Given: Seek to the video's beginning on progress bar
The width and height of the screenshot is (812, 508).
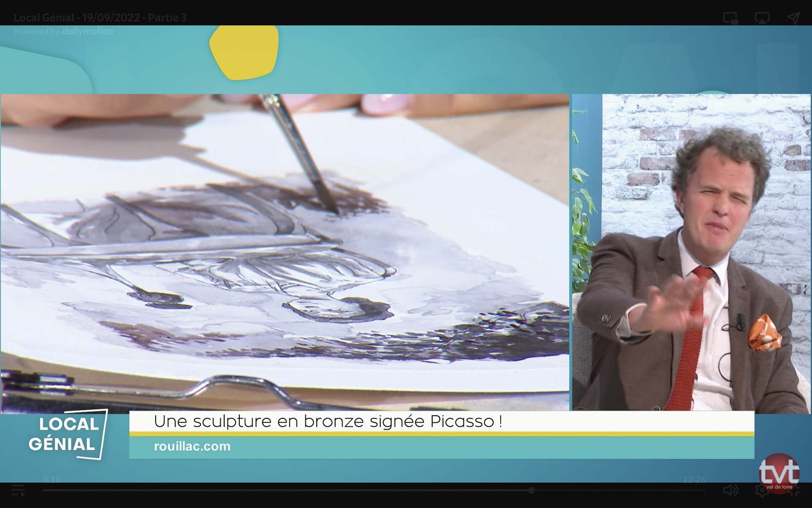Looking at the screenshot, I should coord(44,490).
